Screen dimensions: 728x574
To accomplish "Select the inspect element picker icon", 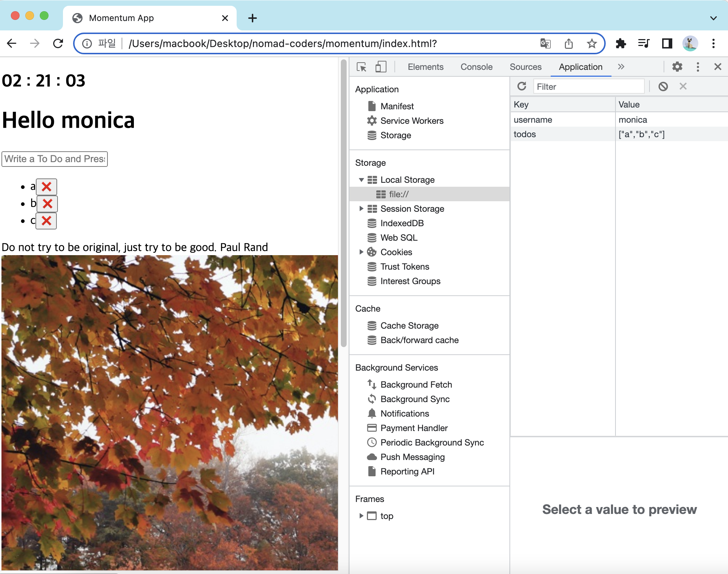I will point(361,67).
